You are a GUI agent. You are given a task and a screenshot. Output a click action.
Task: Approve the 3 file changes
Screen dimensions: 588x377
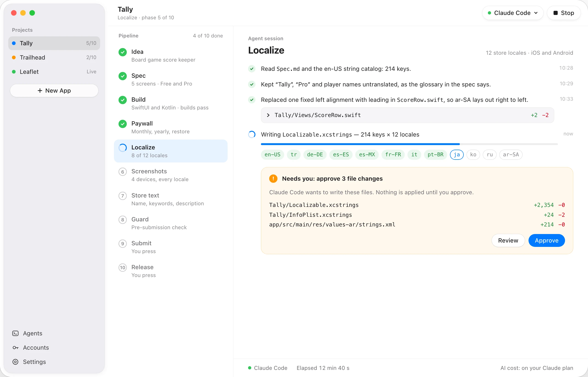click(546, 240)
